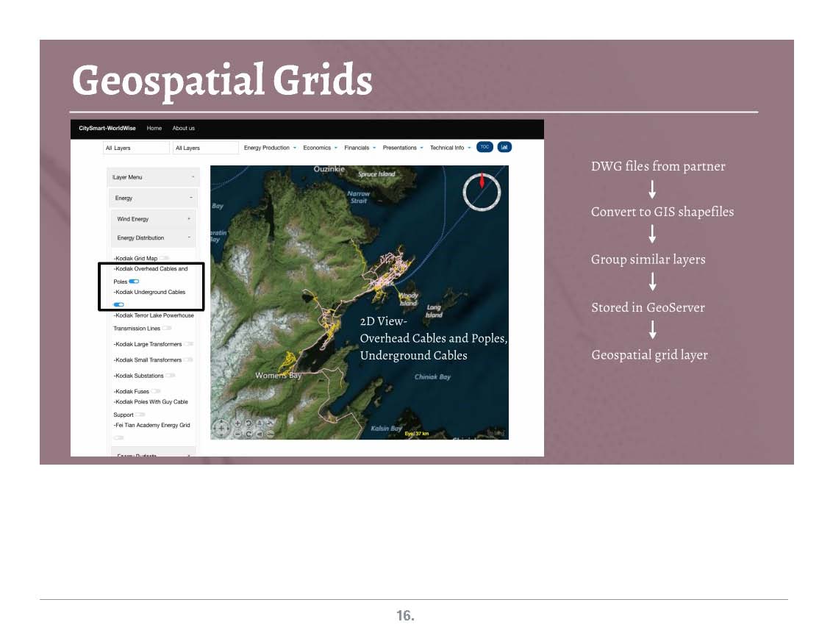The height and width of the screenshot is (644, 833).
Task: Click the TOC button
Action: (x=485, y=147)
